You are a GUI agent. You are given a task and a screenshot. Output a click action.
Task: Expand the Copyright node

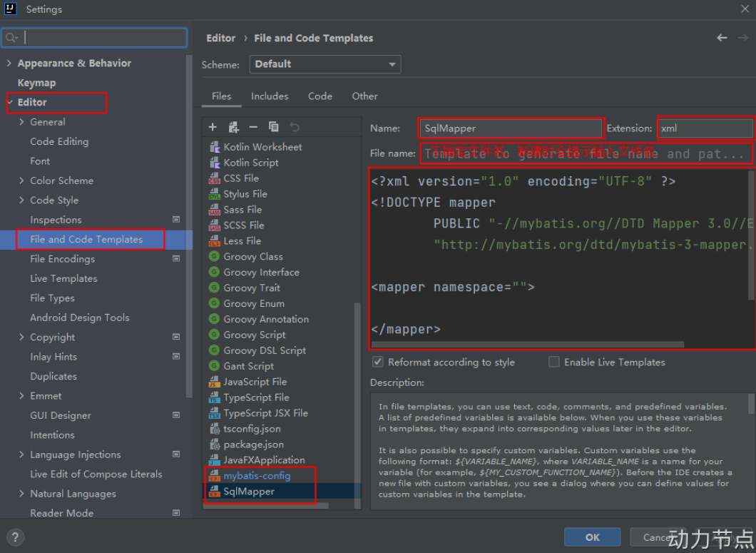pyautogui.click(x=21, y=338)
